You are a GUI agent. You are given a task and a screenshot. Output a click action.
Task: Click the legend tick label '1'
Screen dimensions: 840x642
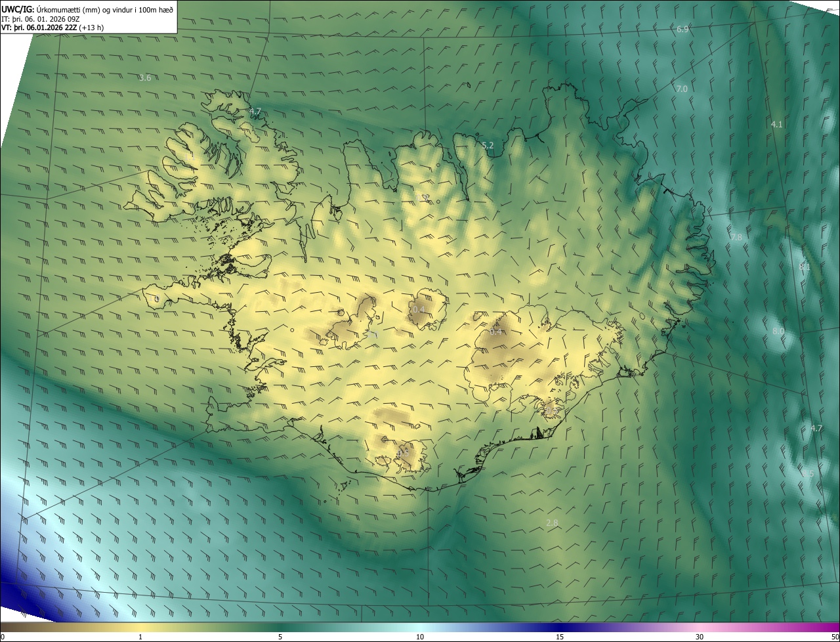[x=140, y=637]
